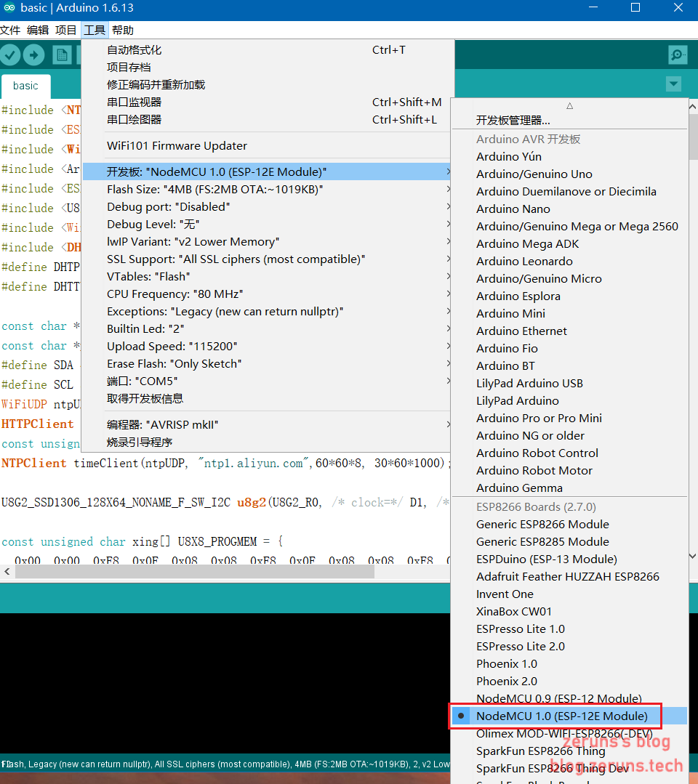The height and width of the screenshot is (784, 698).
Task: Open the 编辑 menu
Action: tap(38, 30)
